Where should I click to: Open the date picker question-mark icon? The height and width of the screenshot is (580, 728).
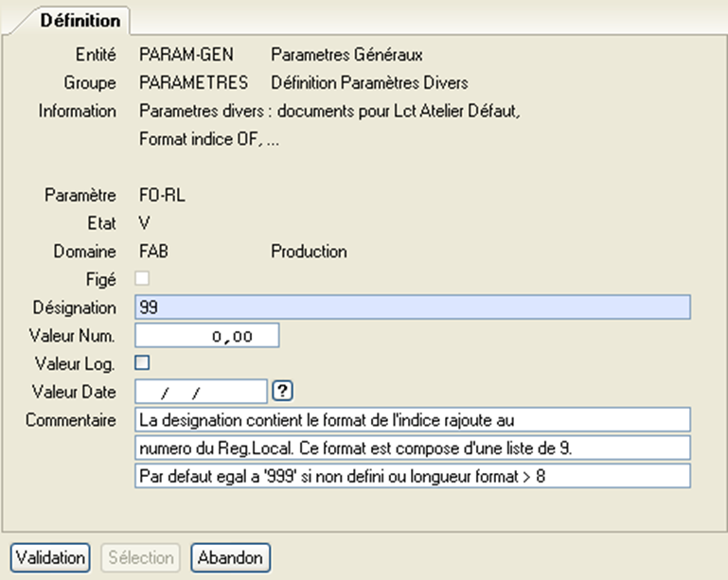[280, 390]
